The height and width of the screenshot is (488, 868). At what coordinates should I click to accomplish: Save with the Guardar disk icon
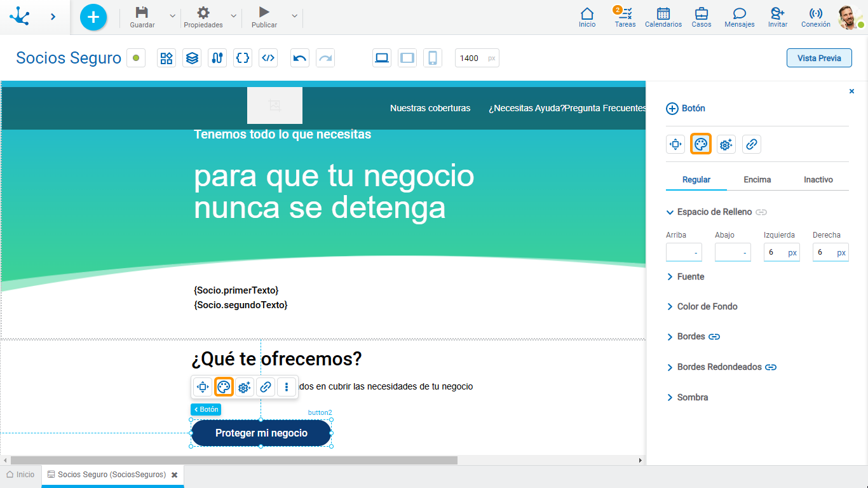(x=142, y=12)
